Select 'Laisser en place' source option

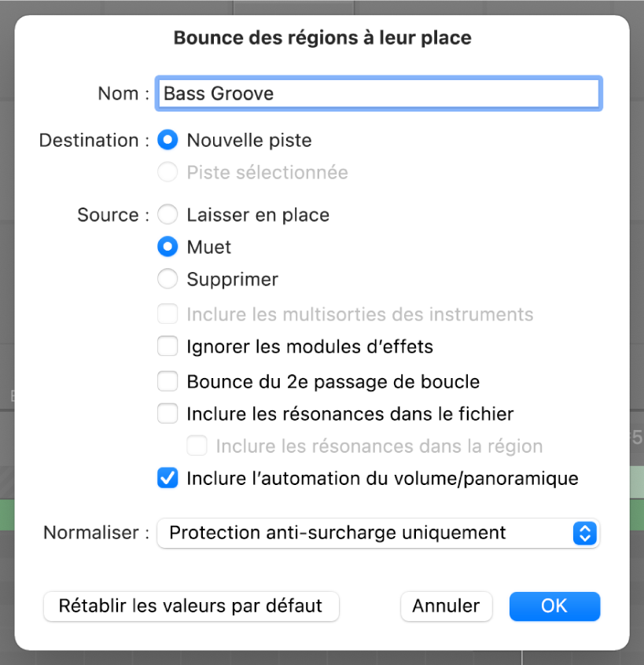pyautogui.click(x=167, y=215)
